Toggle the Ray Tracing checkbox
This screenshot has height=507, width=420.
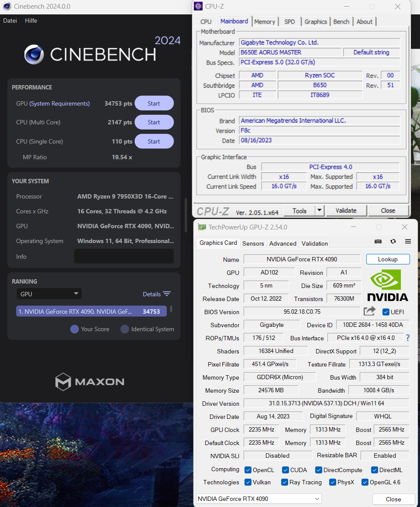[284, 482]
